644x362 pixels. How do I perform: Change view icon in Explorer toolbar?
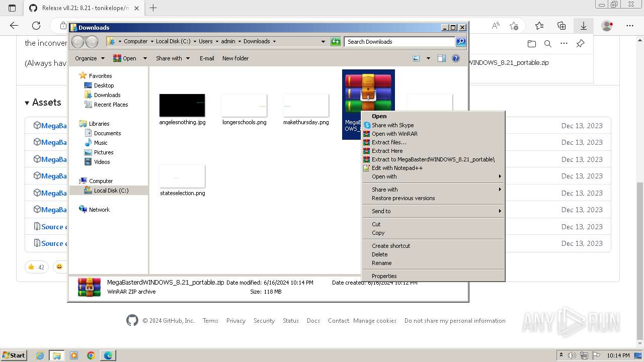pyautogui.click(x=416, y=58)
